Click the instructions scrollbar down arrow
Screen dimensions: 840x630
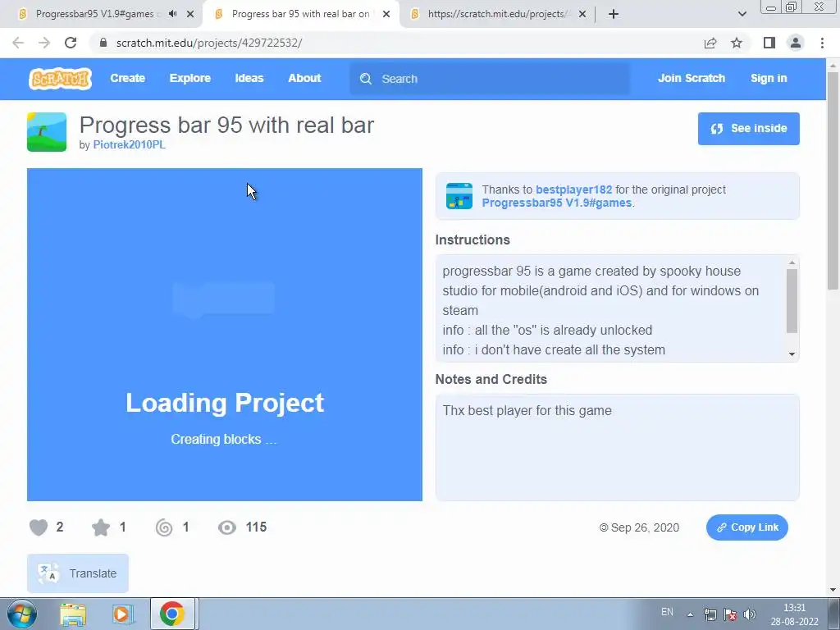pos(792,354)
